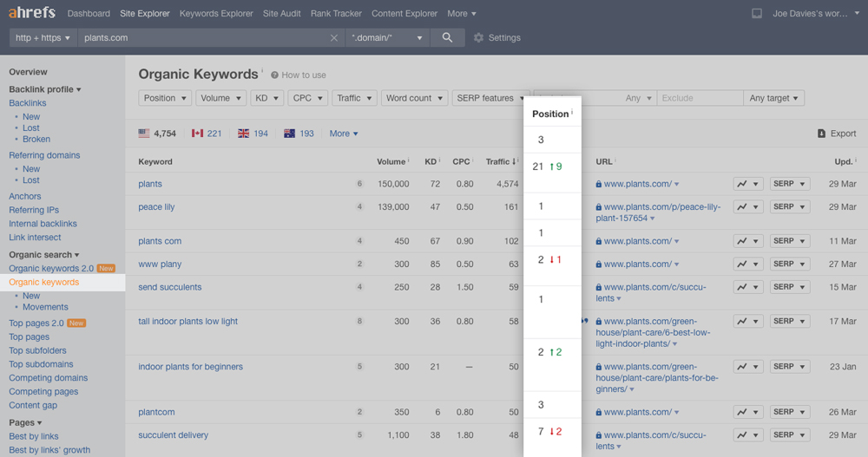
Task: Open SERP dropdown for plants row
Action: tap(789, 184)
